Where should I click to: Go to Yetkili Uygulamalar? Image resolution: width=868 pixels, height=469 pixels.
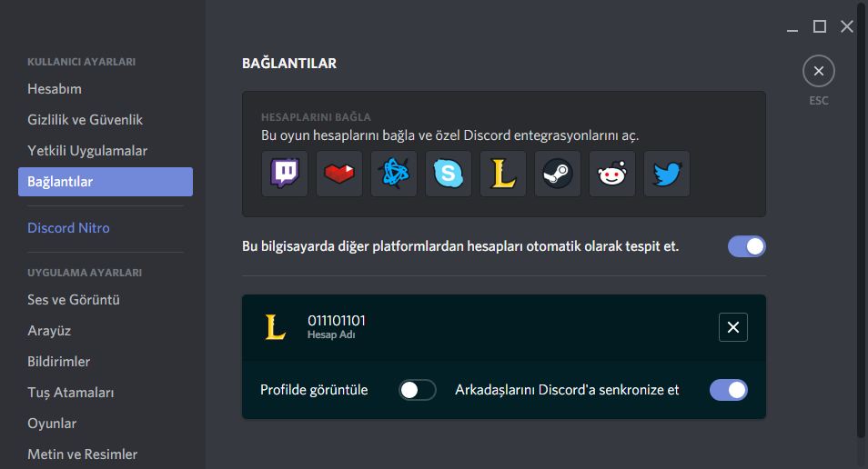[x=106, y=151]
